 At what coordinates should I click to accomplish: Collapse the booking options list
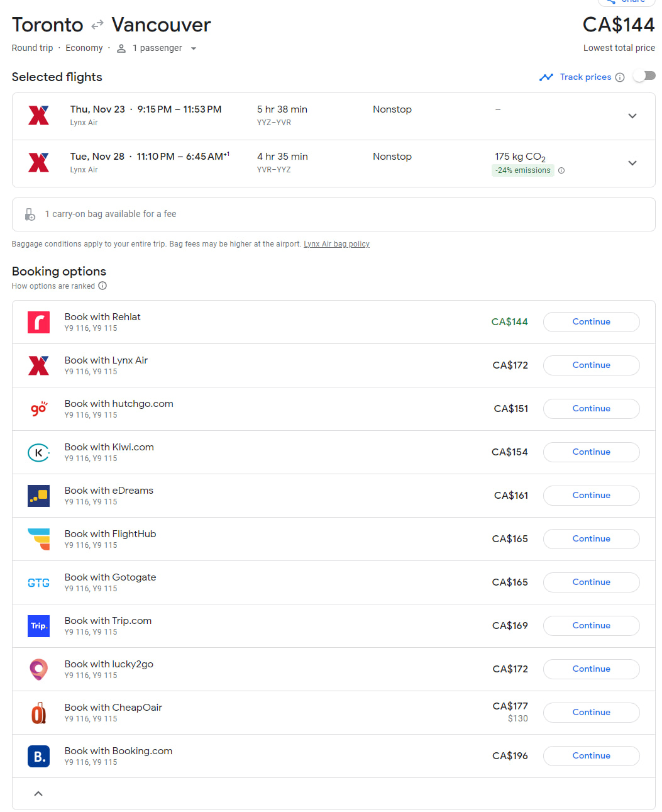pos(38,793)
